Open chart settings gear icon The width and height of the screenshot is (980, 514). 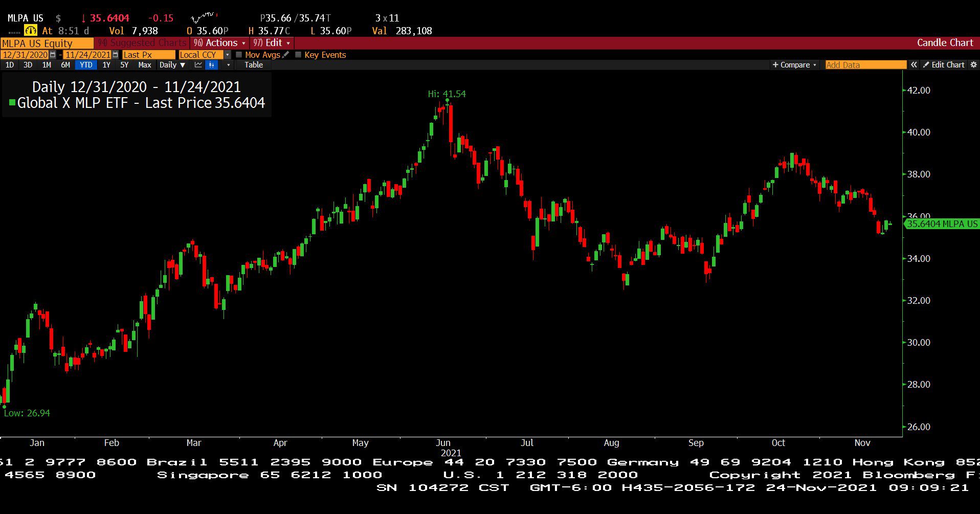click(973, 65)
